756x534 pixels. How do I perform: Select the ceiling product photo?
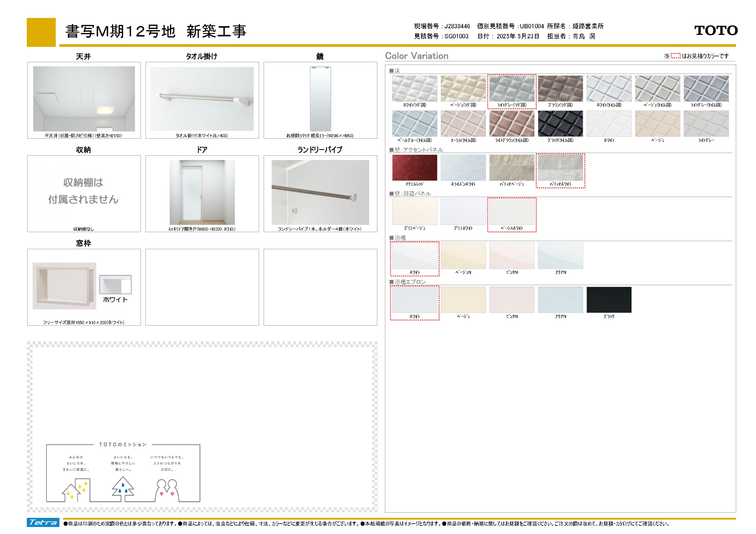click(84, 99)
